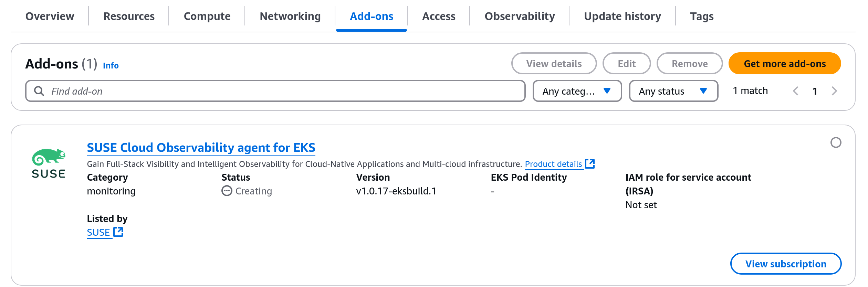Focus the Find add-on search field
The width and height of the screenshot is (868, 287).
[x=275, y=91]
